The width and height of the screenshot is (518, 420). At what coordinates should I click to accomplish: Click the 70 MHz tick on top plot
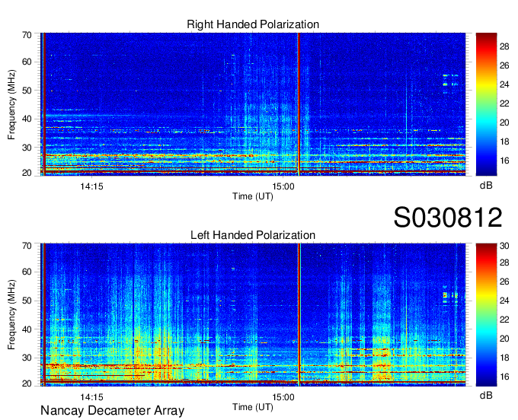coord(27,35)
